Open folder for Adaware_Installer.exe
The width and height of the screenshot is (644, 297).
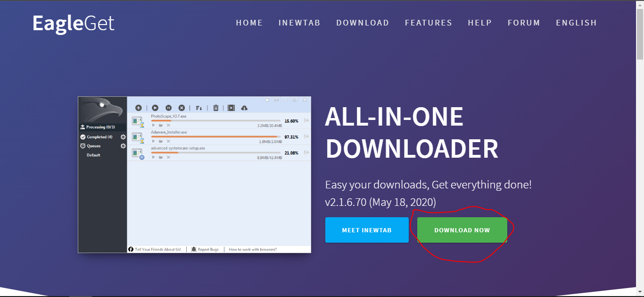tap(161, 141)
